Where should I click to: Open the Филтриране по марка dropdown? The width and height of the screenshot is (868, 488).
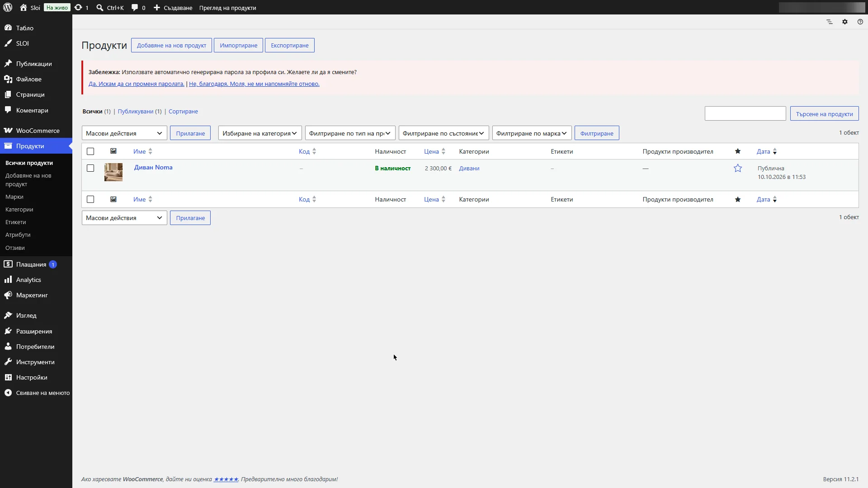[x=532, y=133]
